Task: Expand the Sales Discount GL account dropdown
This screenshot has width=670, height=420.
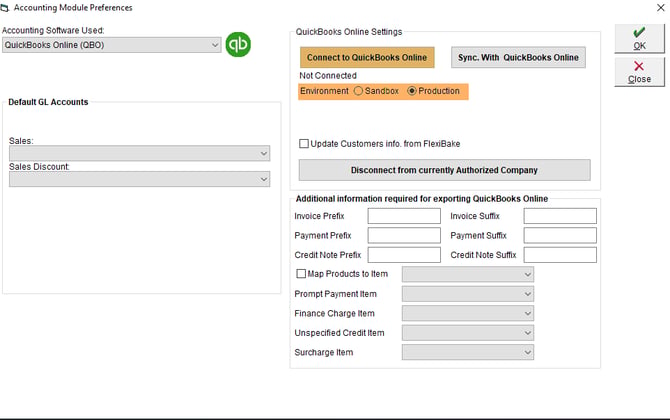Action: click(139, 179)
